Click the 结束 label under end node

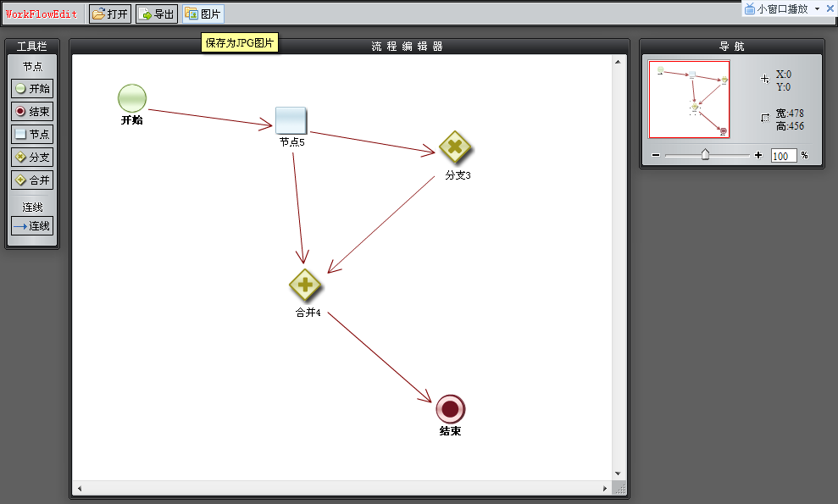pyautogui.click(x=450, y=431)
